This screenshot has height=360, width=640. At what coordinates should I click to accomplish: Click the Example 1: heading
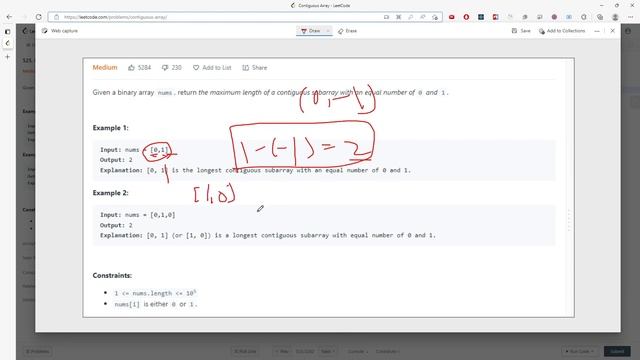coord(111,128)
